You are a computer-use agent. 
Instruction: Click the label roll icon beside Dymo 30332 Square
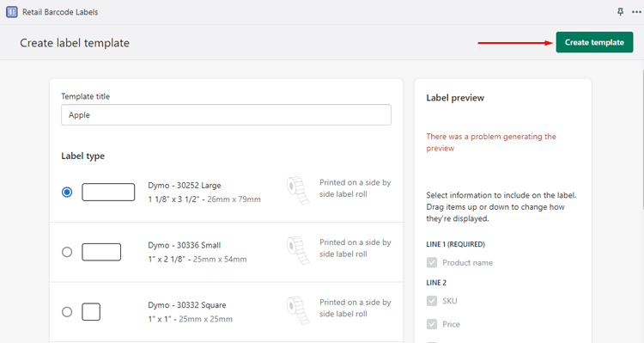point(298,310)
